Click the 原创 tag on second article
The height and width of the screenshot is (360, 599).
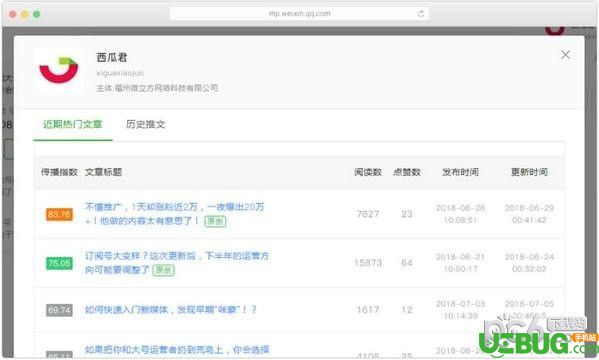point(163,270)
